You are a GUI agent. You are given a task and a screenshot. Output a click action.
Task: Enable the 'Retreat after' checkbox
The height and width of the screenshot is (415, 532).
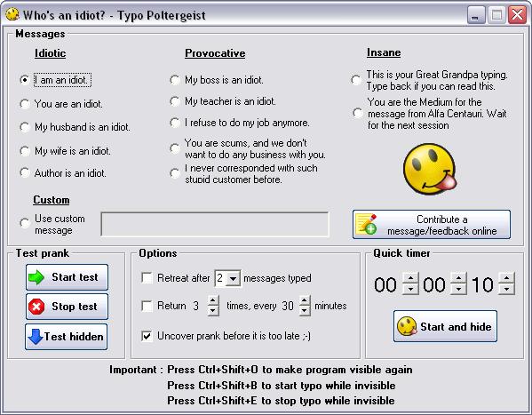tap(147, 278)
